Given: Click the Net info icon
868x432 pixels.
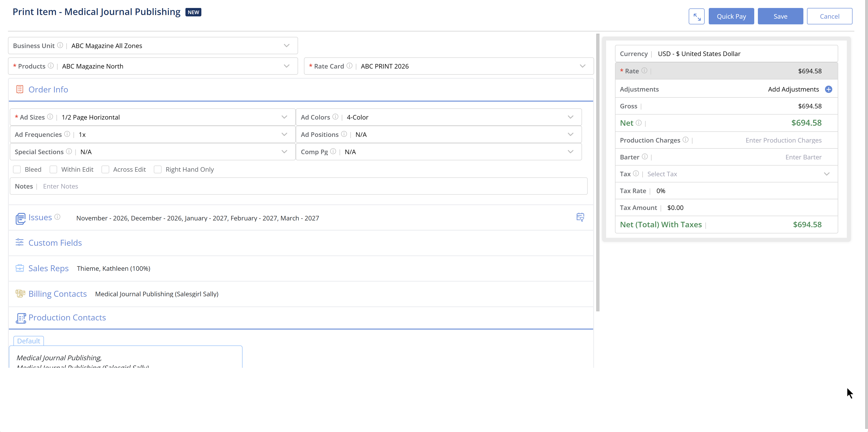Looking at the screenshot, I should click(638, 123).
